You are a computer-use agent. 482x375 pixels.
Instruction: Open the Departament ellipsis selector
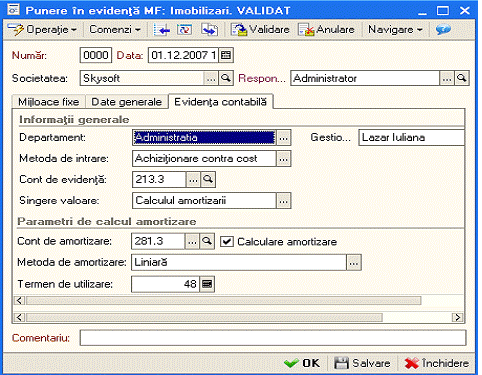(x=284, y=137)
